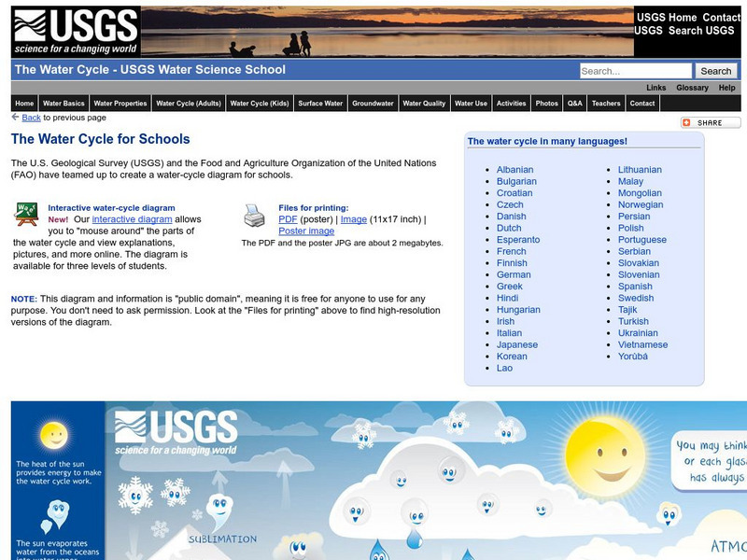
Task: Select the Croatian language link
Action: pyautogui.click(x=514, y=193)
